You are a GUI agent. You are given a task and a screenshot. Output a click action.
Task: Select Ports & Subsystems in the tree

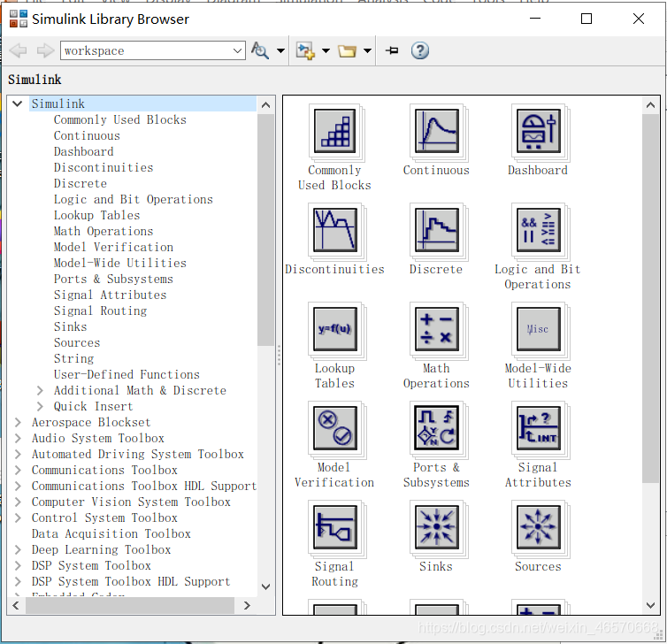click(x=113, y=279)
